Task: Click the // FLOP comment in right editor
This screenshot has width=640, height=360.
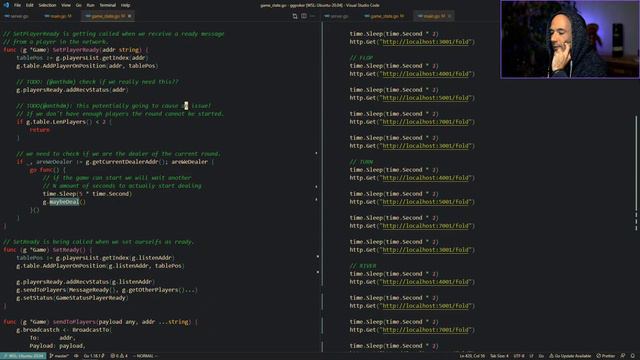Action: coord(361,58)
